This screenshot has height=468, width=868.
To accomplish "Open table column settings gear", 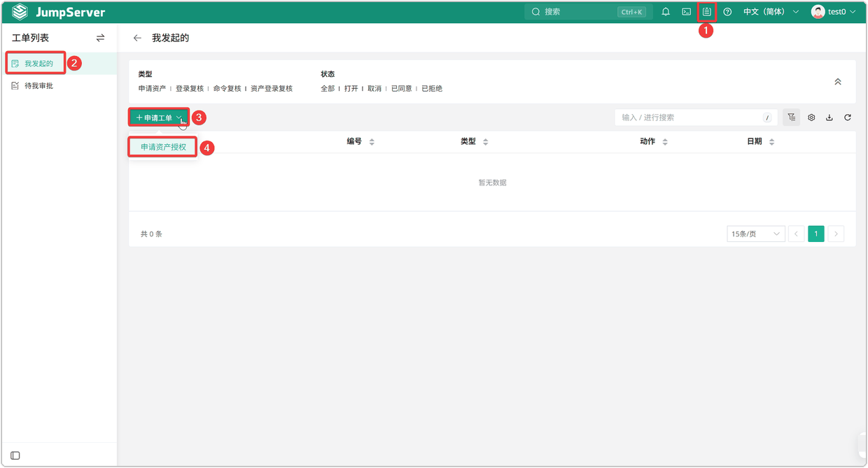I will point(811,118).
